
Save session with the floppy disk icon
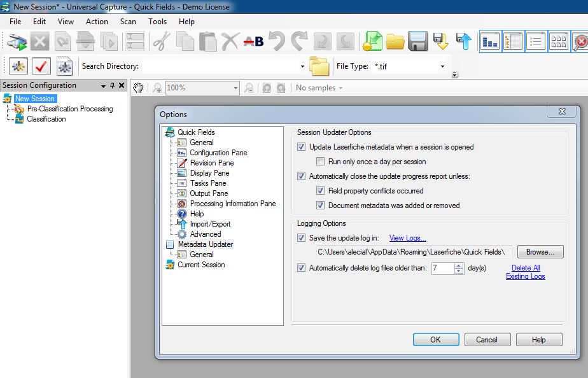pos(417,41)
